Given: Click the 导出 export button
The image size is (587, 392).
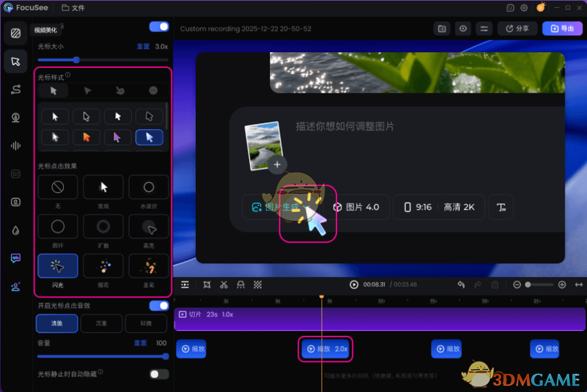Looking at the screenshot, I should [562, 28].
